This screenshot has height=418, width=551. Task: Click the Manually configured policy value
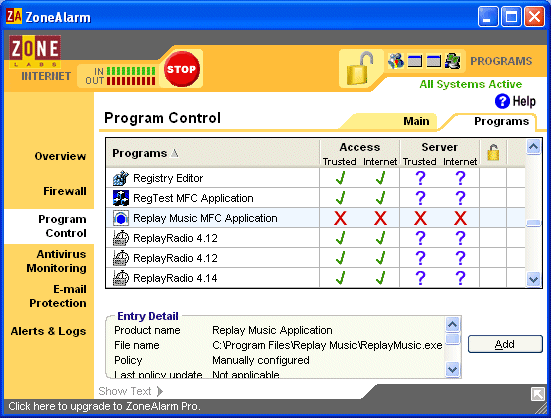(x=261, y=360)
